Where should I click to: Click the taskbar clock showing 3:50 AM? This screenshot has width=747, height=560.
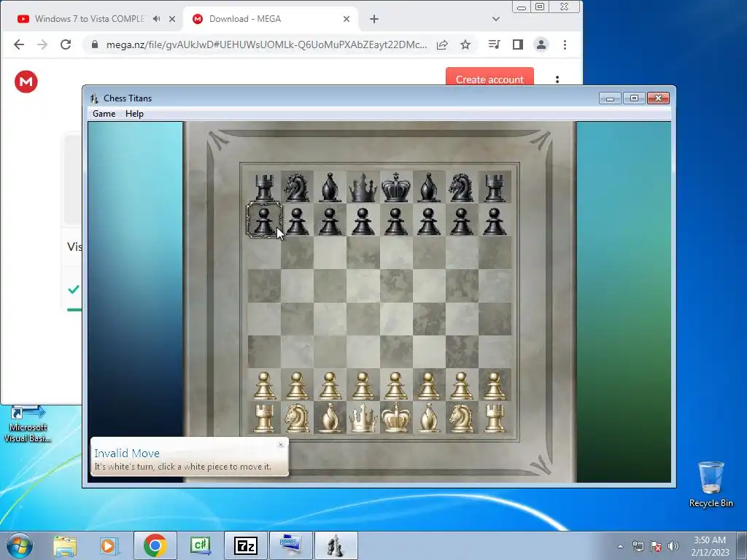(710, 546)
